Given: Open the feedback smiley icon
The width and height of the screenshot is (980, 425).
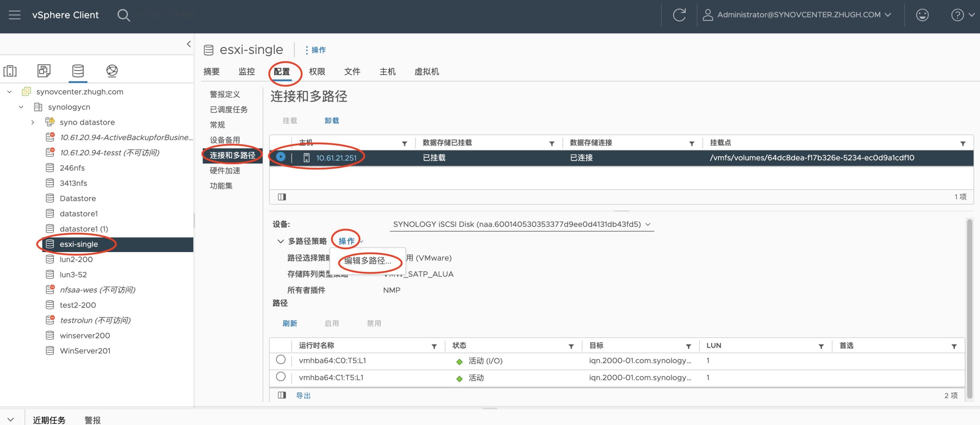Looking at the screenshot, I should click(x=922, y=15).
